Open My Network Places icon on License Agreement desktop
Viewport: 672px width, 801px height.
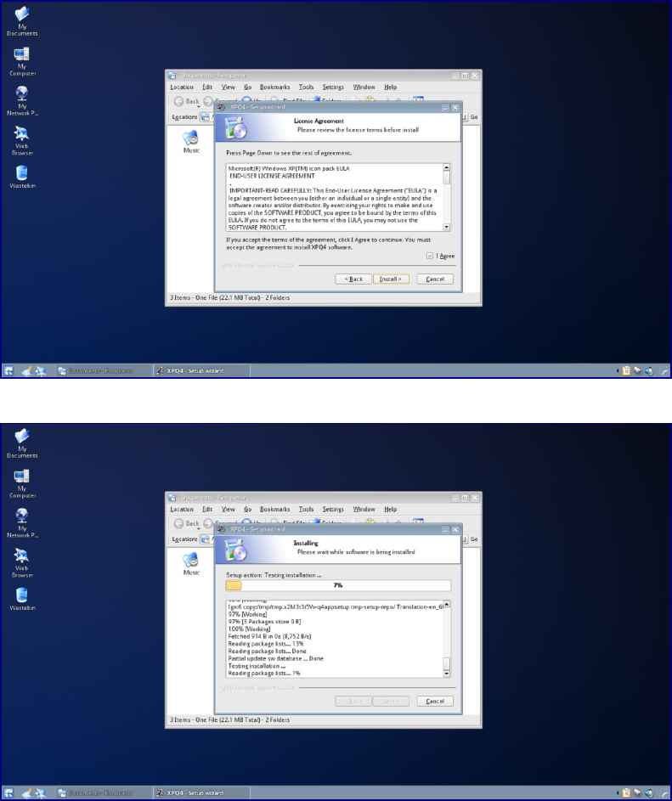click(22, 101)
